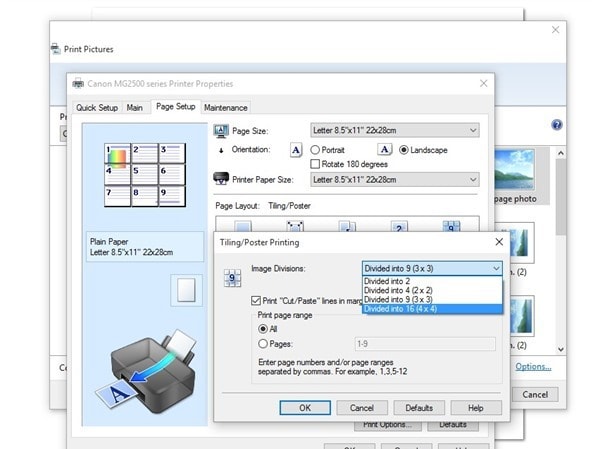Click Cancel in Tiling/Poster Printing dialog
This screenshot has height=449, width=600.
pyautogui.click(x=362, y=408)
